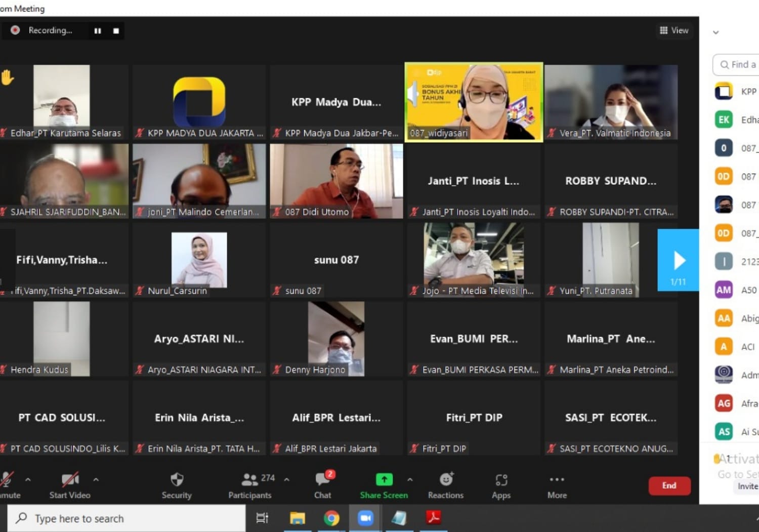The height and width of the screenshot is (532, 759).
Task: Pause the meeting recording
Action: click(x=98, y=31)
